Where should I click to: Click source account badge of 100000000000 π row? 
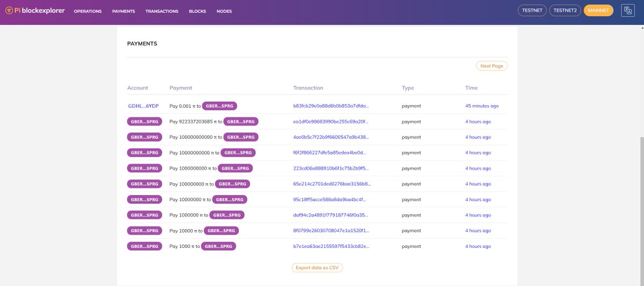tap(145, 137)
